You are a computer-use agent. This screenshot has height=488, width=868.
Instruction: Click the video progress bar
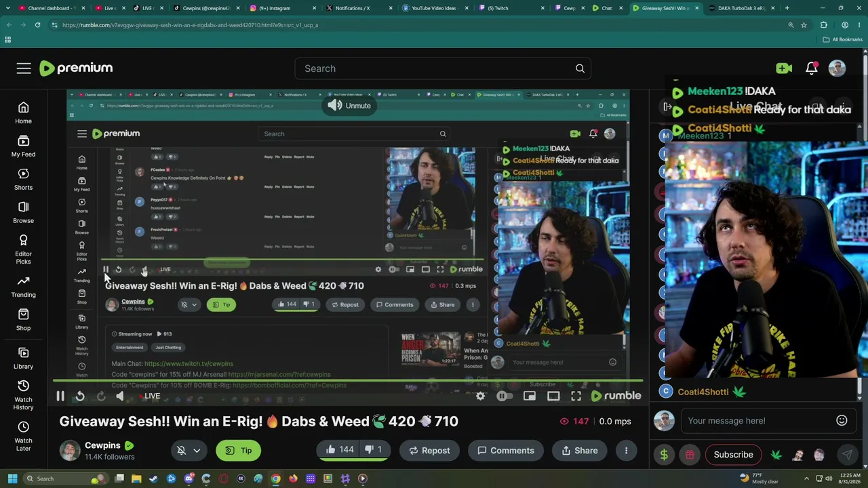coord(347,382)
